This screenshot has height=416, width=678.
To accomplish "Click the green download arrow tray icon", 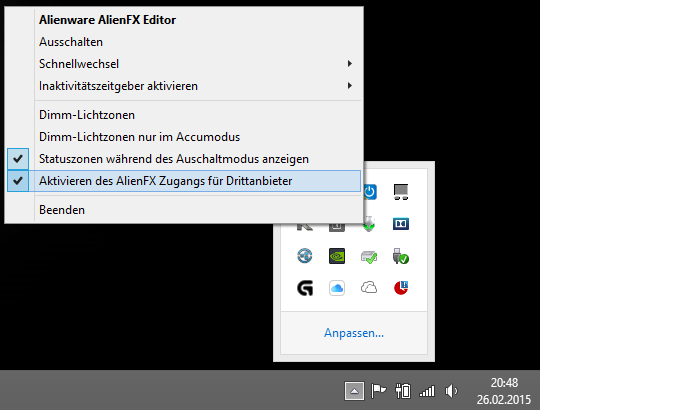I will 369,225.
